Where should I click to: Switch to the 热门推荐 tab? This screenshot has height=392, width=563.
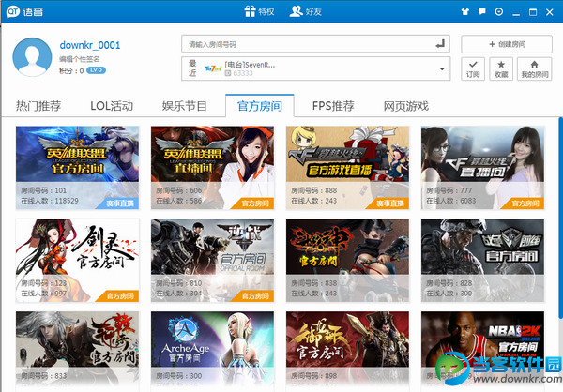pos(38,106)
